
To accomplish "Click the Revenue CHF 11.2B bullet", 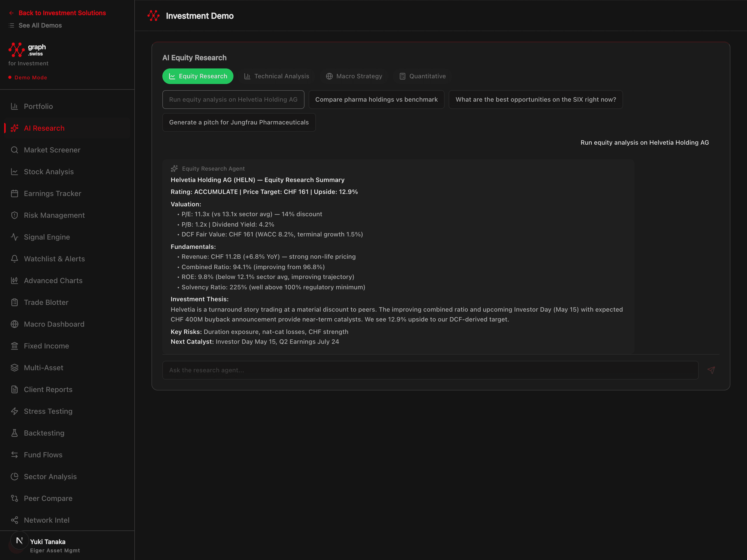I will point(268,257).
